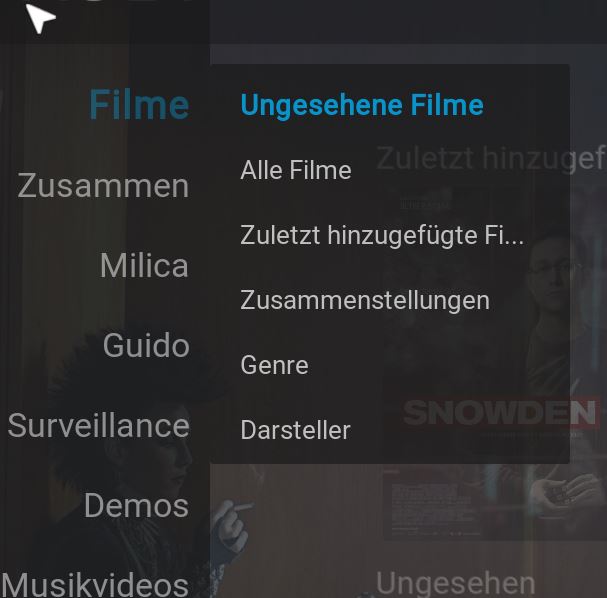607x598 pixels.
Task: Select Demos from the main menu
Action: [x=136, y=505]
